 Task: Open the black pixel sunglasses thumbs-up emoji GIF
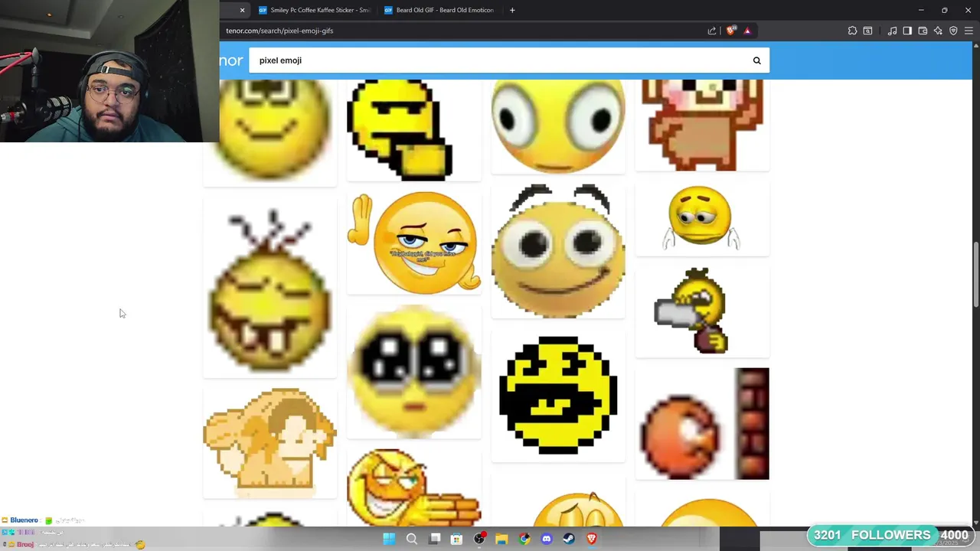(413, 130)
